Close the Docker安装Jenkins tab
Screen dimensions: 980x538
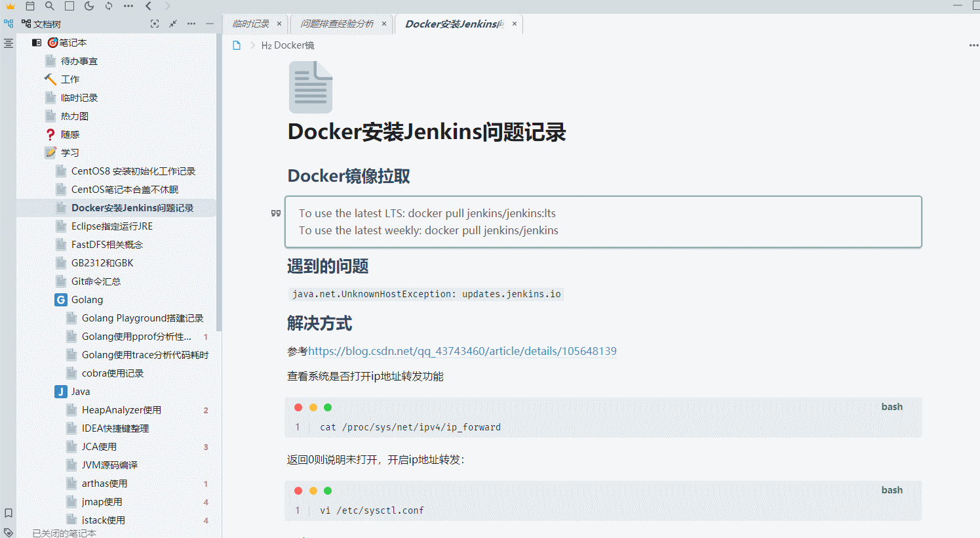(515, 24)
